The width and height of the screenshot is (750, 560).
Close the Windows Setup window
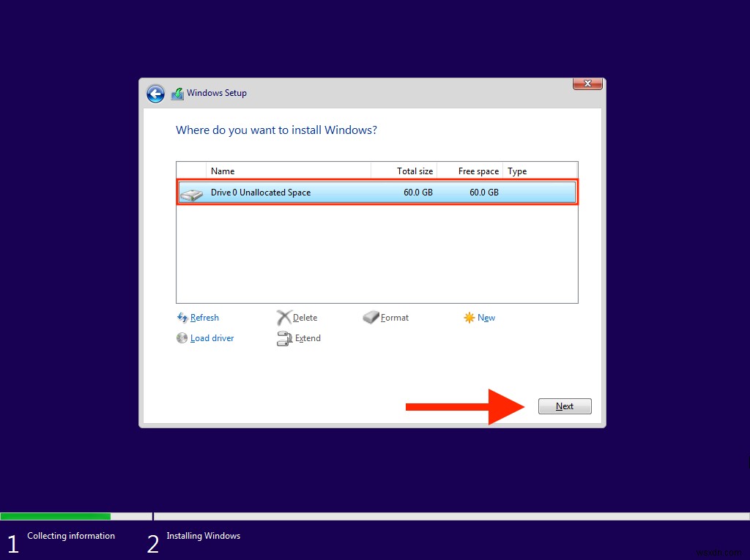[x=587, y=83]
